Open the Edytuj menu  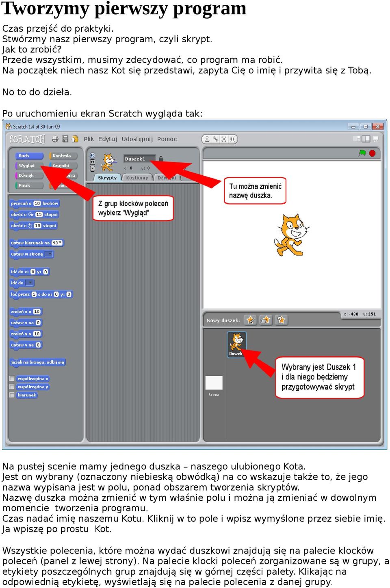click(x=108, y=139)
